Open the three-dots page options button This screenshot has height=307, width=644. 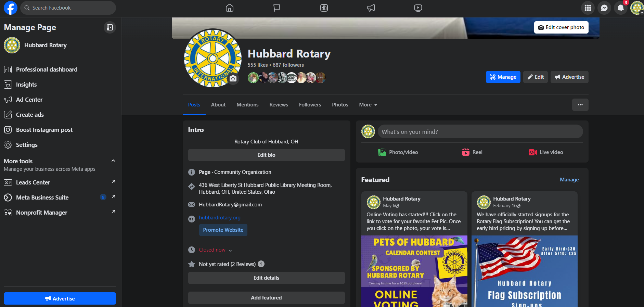580,105
